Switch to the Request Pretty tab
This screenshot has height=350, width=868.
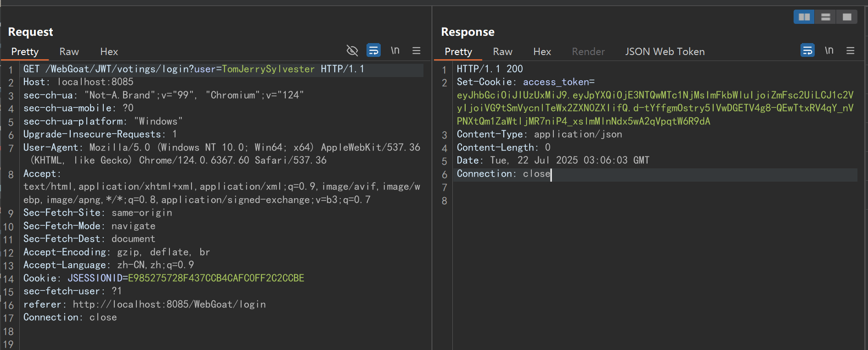point(25,51)
